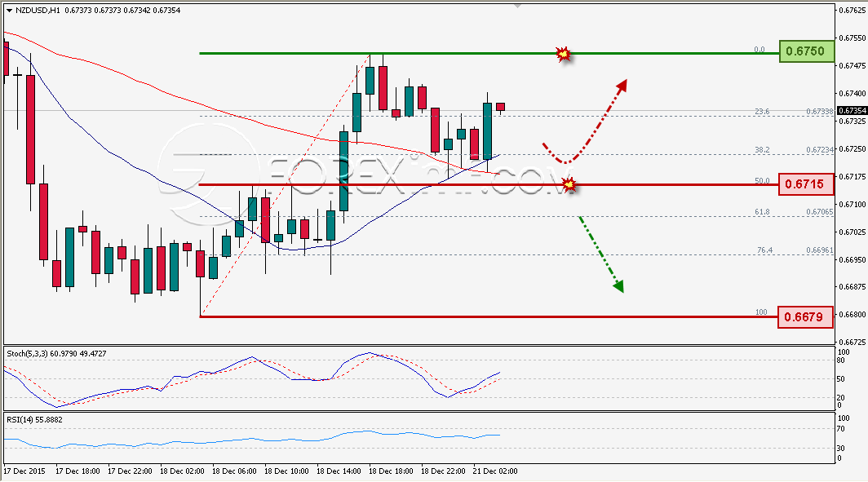Click the 18 Dec 14:00 time axis label
This screenshot has width=868, height=482.
339,471
